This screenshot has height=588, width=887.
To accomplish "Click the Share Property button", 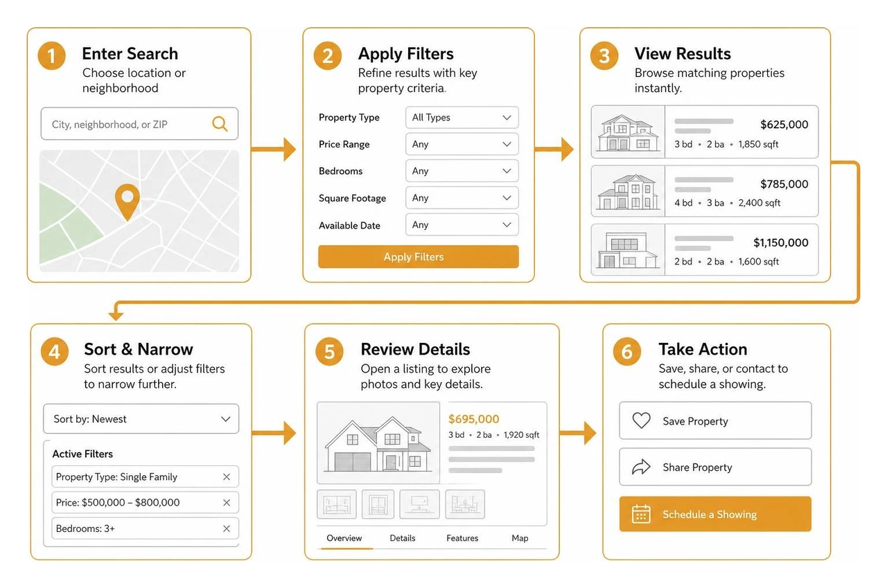I will (715, 467).
